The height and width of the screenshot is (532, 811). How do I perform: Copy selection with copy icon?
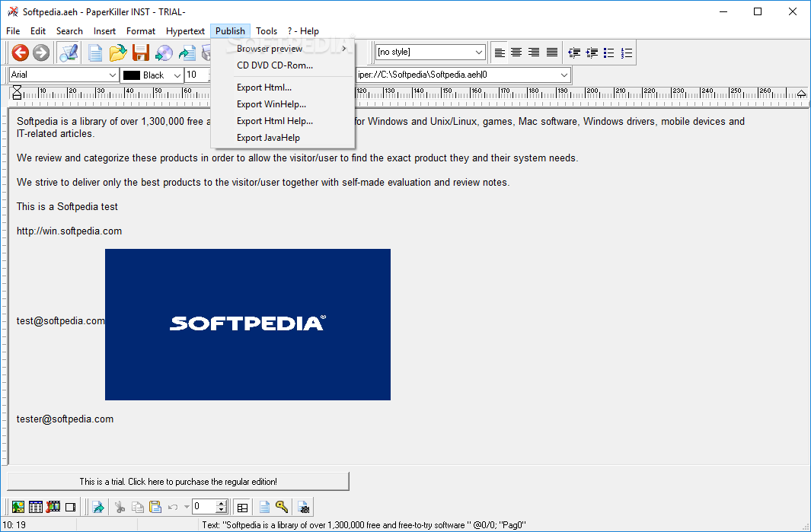(x=138, y=507)
